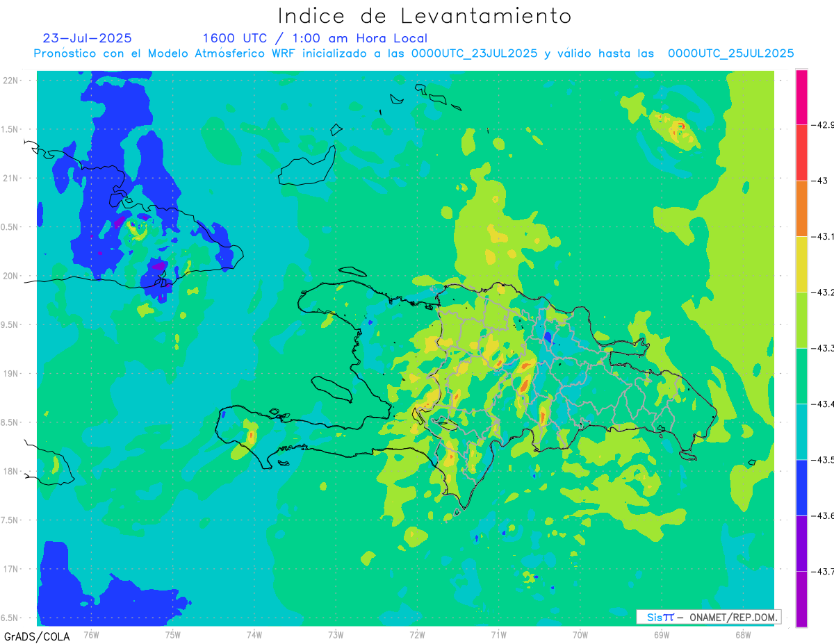Select the blue legend swatch between -43.5 and -43.6
The height and width of the screenshot is (644, 834).
click(x=801, y=487)
